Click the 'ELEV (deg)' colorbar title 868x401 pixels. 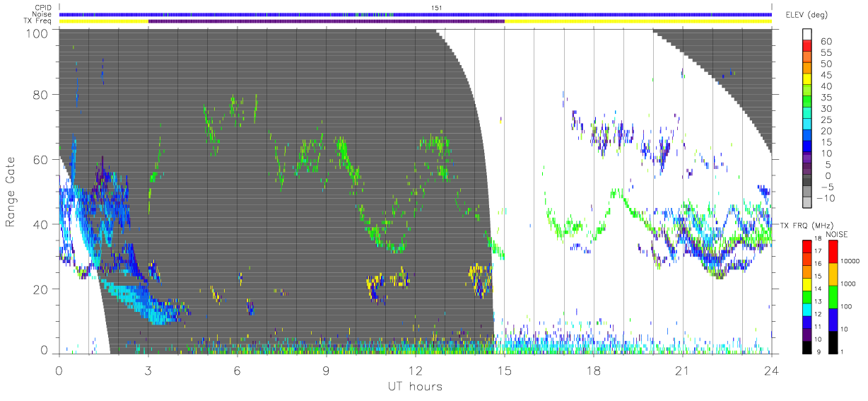[x=807, y=14]
